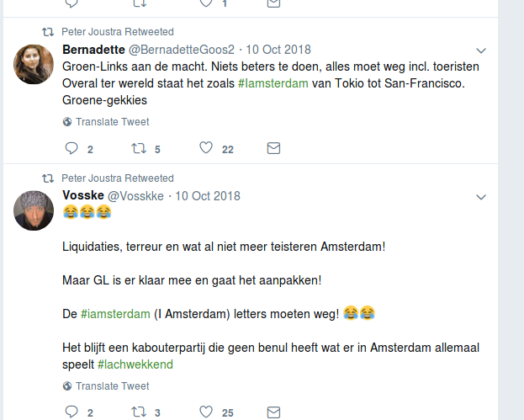Open Peter Joustra's profile above Vosske's tweet
This screenshot has width=524, height=420.
pyautogui.click(x=93, y=178)
